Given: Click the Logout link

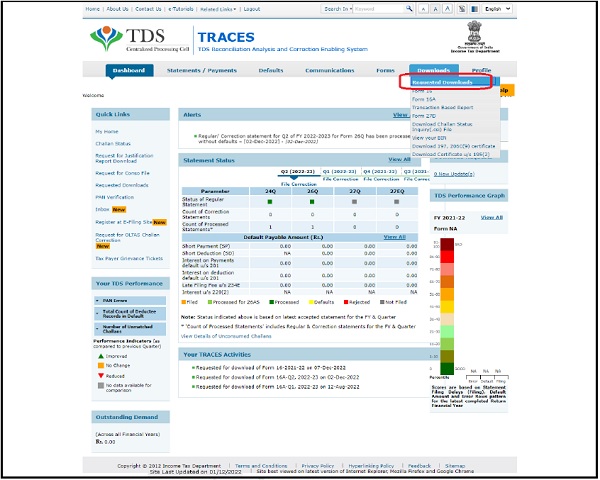Looking at the screenshot, I should coord(252,9).
